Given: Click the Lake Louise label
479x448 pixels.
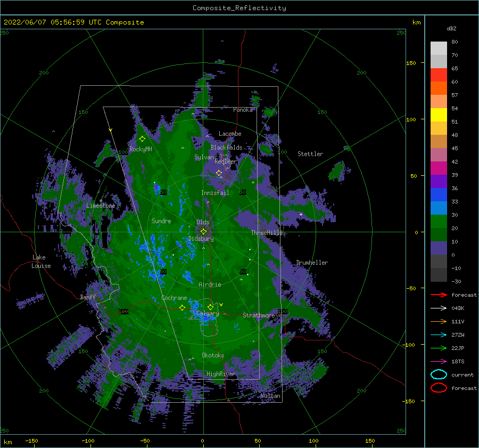Looking at the screenshot, I should point(41,262).
